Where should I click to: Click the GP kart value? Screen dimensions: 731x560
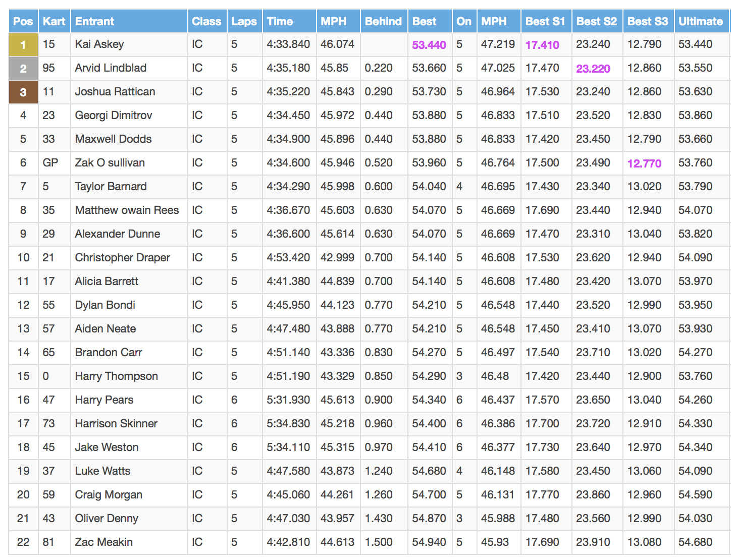[50, 163]
